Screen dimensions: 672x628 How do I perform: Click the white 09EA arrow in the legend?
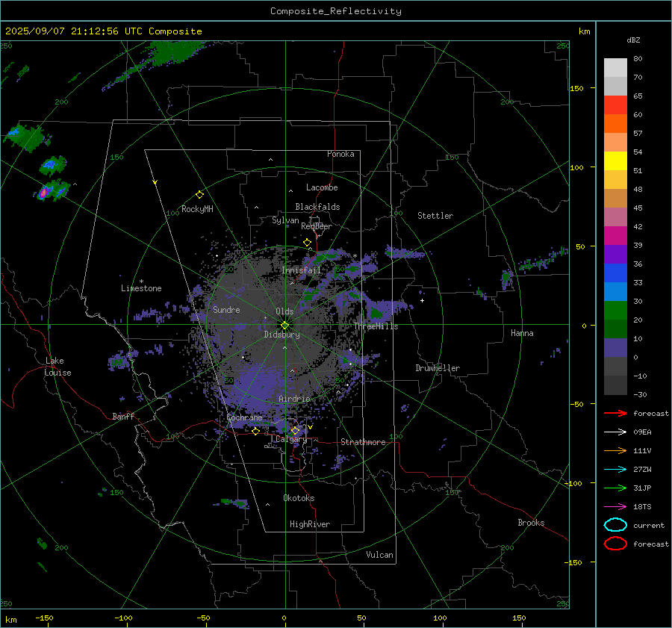point(615,432)
